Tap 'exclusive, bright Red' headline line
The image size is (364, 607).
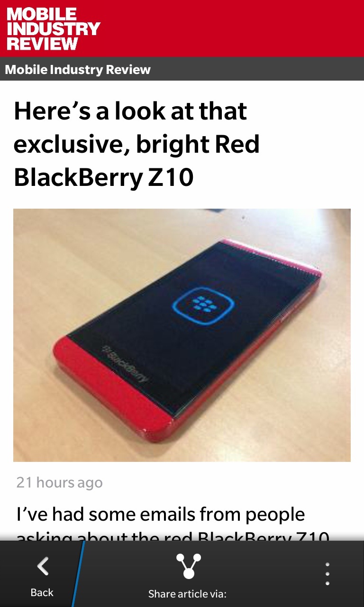[136, 145]
